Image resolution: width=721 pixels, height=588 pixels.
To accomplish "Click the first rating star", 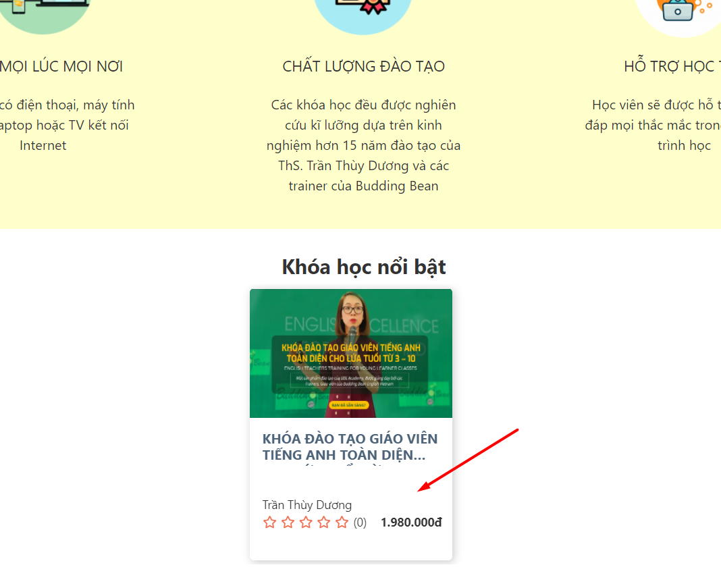I will pos(270,523).
